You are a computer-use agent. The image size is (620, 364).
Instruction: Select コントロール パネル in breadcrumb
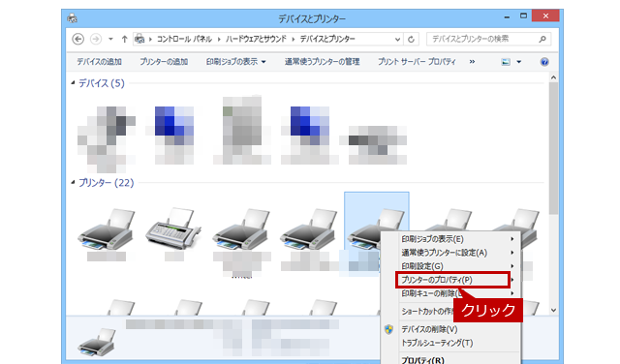click(184, 39)
